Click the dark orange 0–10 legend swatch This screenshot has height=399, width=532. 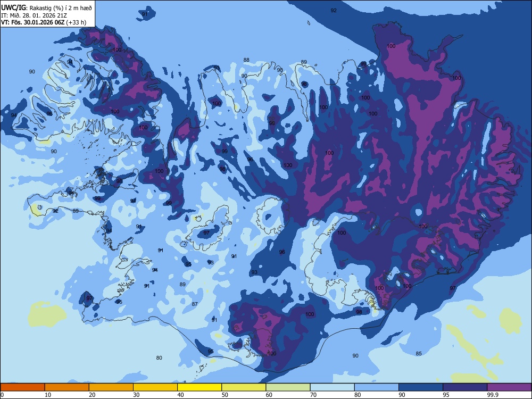click(22, 387)
